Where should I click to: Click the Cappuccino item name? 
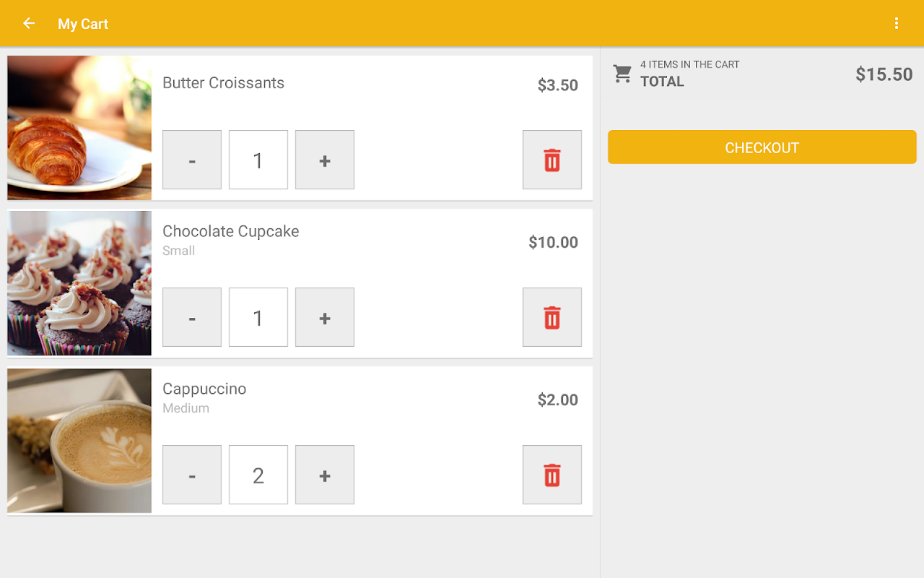pos(204,389)
